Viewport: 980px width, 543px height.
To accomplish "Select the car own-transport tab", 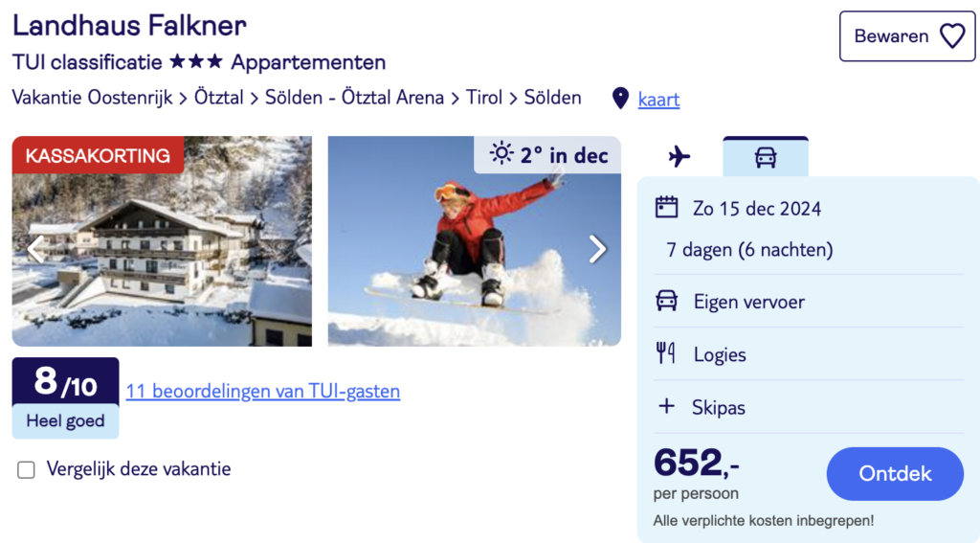I will pyautogui.click(x=766, y=157).
